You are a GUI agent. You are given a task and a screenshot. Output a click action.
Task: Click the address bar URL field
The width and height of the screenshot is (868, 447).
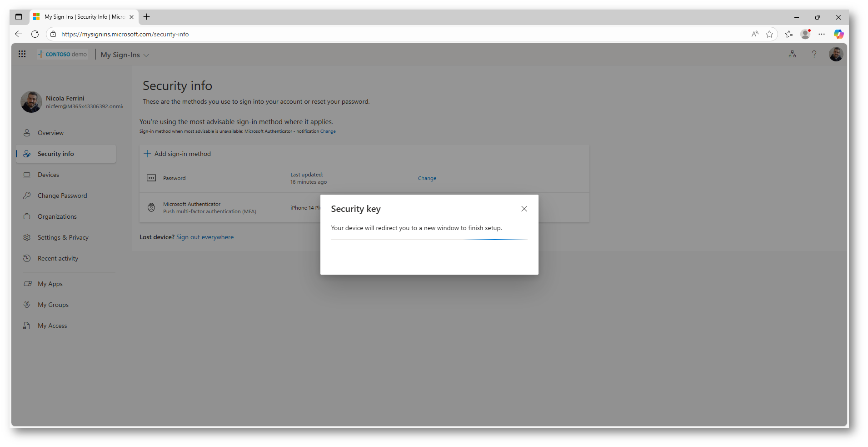point(364,34)
